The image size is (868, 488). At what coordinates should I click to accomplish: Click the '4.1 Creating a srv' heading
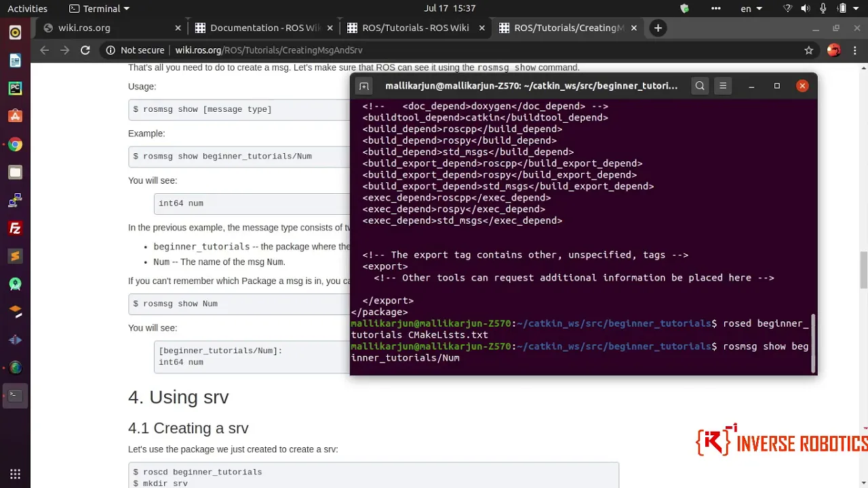189,428
